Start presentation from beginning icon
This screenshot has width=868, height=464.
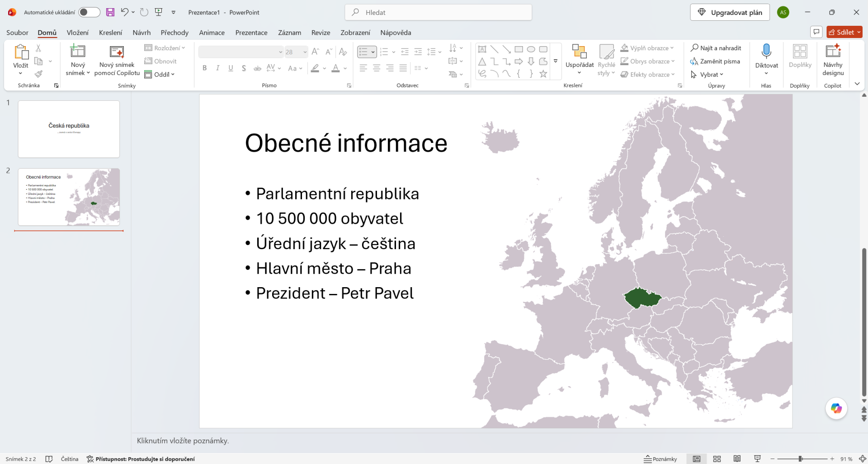click(x=159, y=12)
